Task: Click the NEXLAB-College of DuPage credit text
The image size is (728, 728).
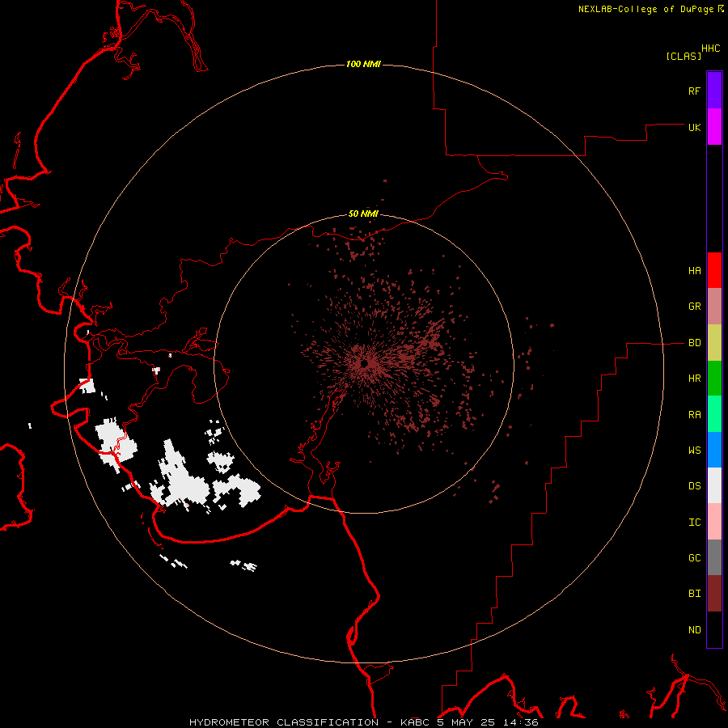Action: click(x=645, y=9)
